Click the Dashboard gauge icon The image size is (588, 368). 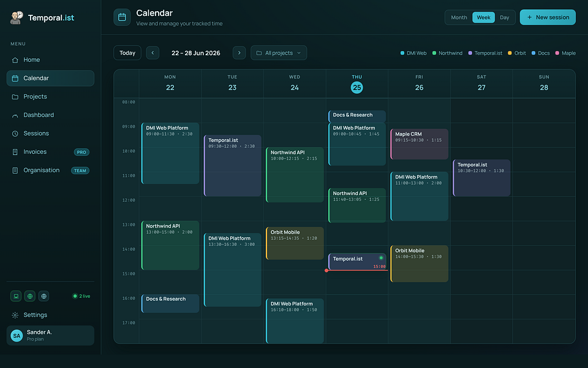[15, 115]
